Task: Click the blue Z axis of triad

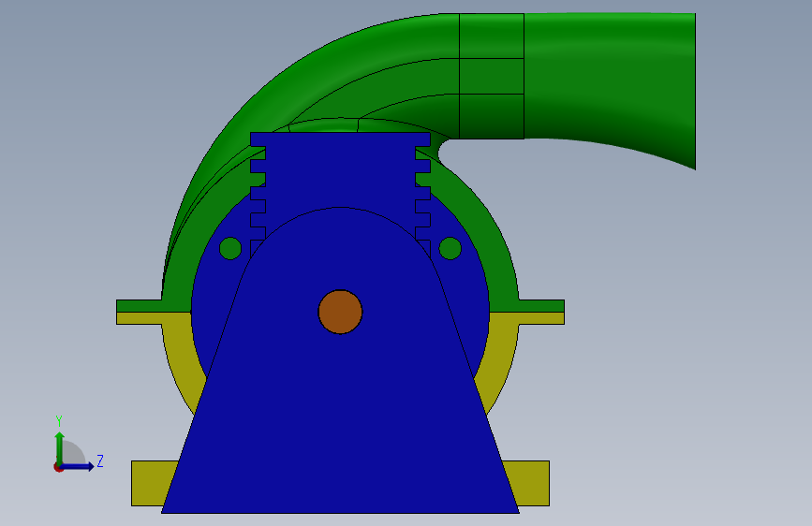Action: 78,466
